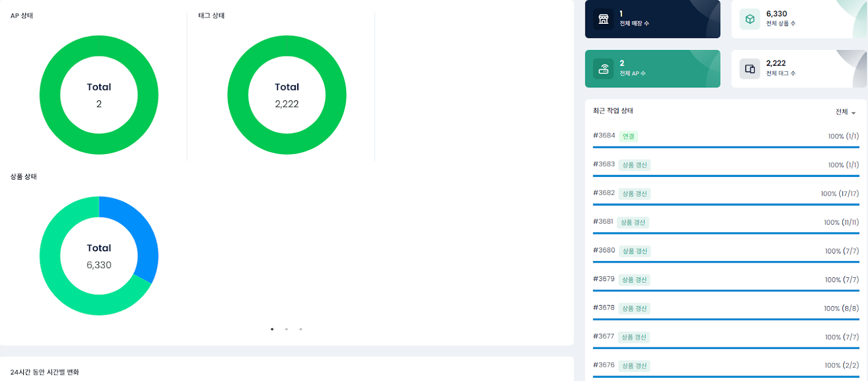868x381 pixels.
Task: Click the progress bar under job #3684
Action: coord(726,147)
